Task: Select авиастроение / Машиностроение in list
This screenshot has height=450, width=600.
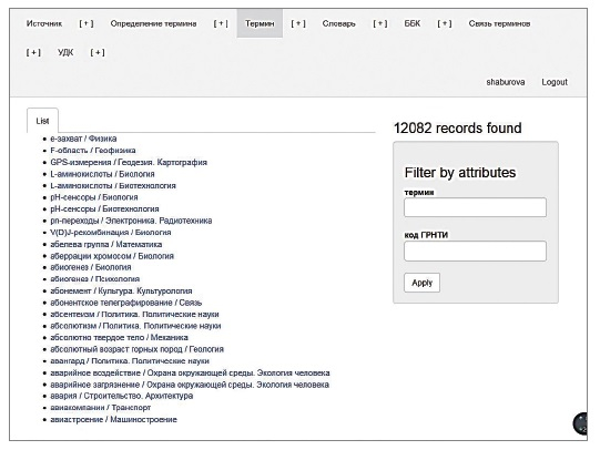Action: 113,419
